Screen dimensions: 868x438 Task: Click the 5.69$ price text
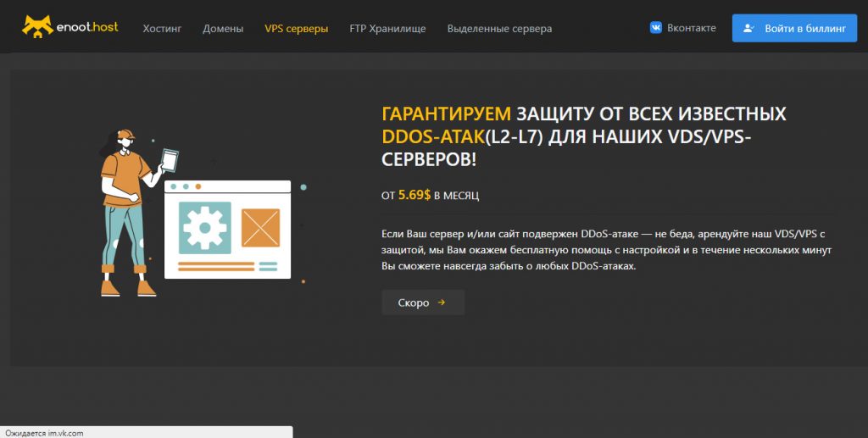415,195
